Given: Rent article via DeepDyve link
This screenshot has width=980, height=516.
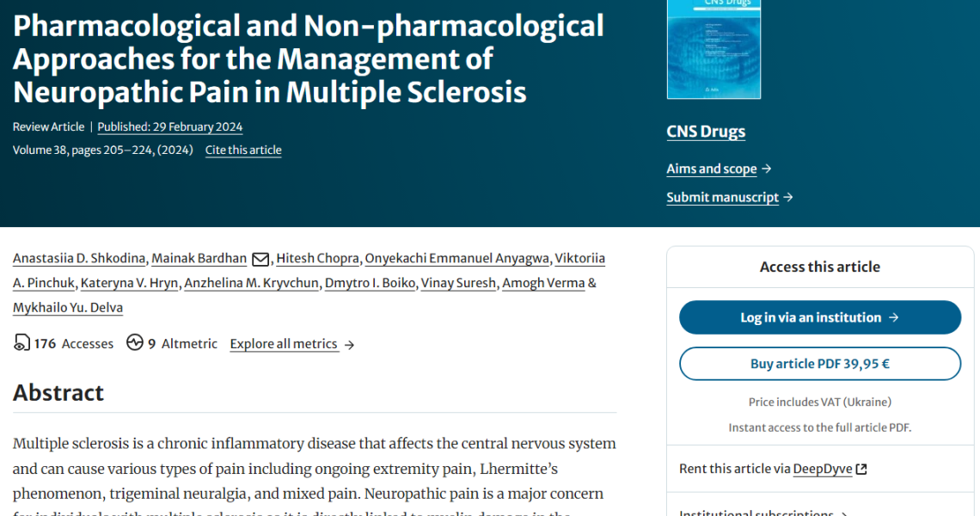Looking at the screenshot, I should [823, 469].
